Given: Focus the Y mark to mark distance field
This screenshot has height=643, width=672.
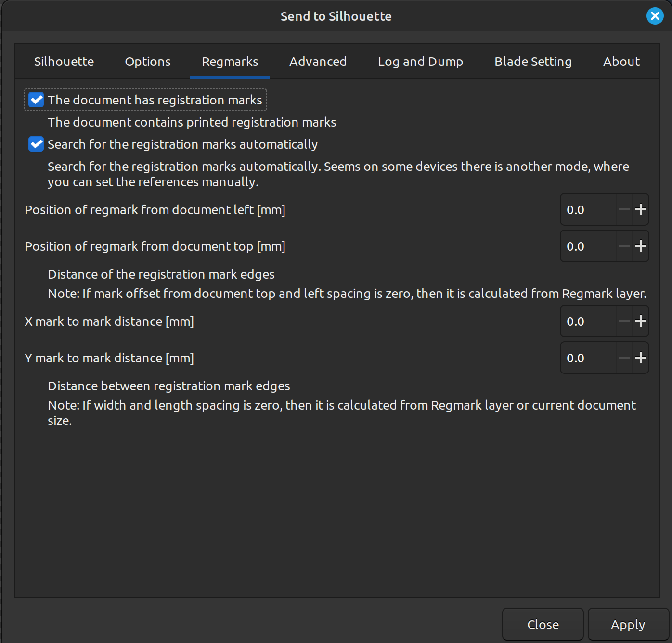Looking at the screenshot, I should (588, 358).
